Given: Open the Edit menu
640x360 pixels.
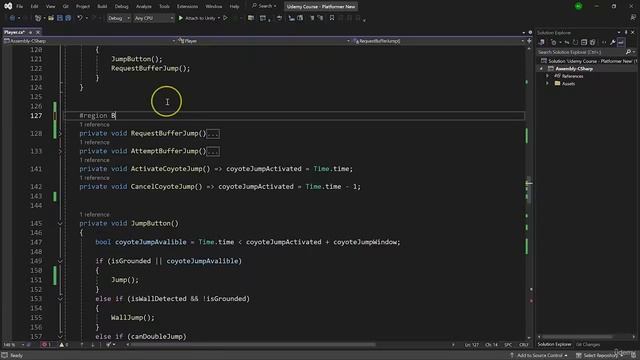Looking at the screenshot, I should point(34,6).
